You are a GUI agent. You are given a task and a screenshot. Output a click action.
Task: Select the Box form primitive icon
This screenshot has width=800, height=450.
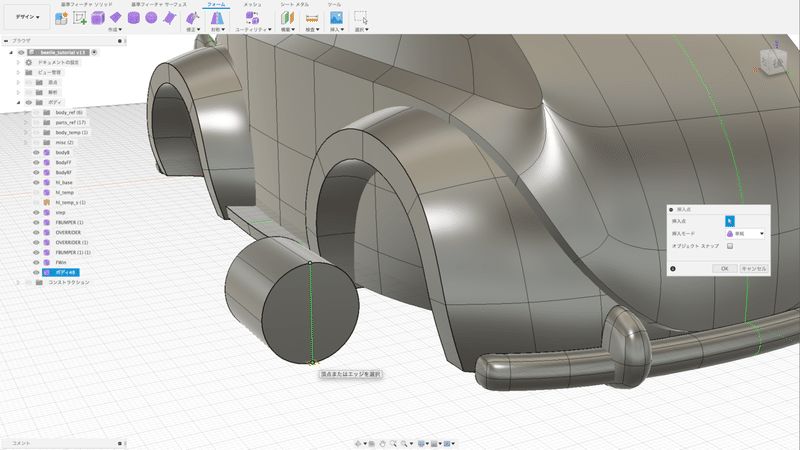click(98, 17)
